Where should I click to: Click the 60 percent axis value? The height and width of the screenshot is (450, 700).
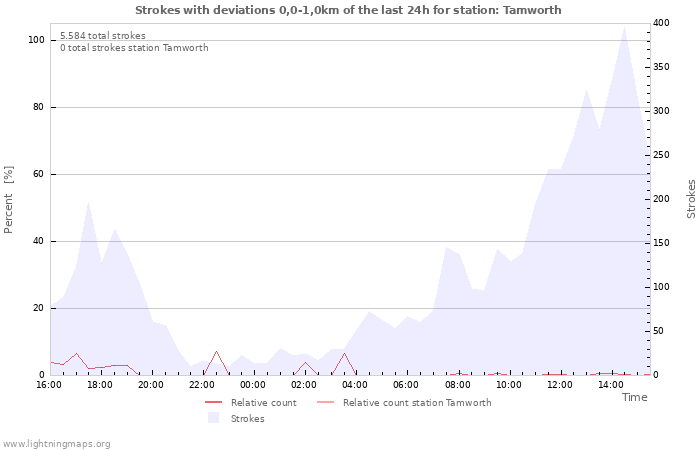[38, 174]
